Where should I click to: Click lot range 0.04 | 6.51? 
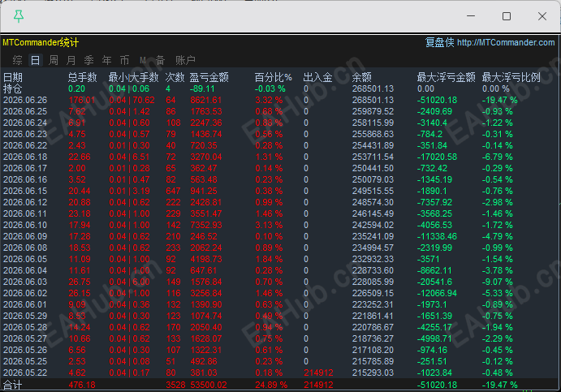(x=130, y=157)
